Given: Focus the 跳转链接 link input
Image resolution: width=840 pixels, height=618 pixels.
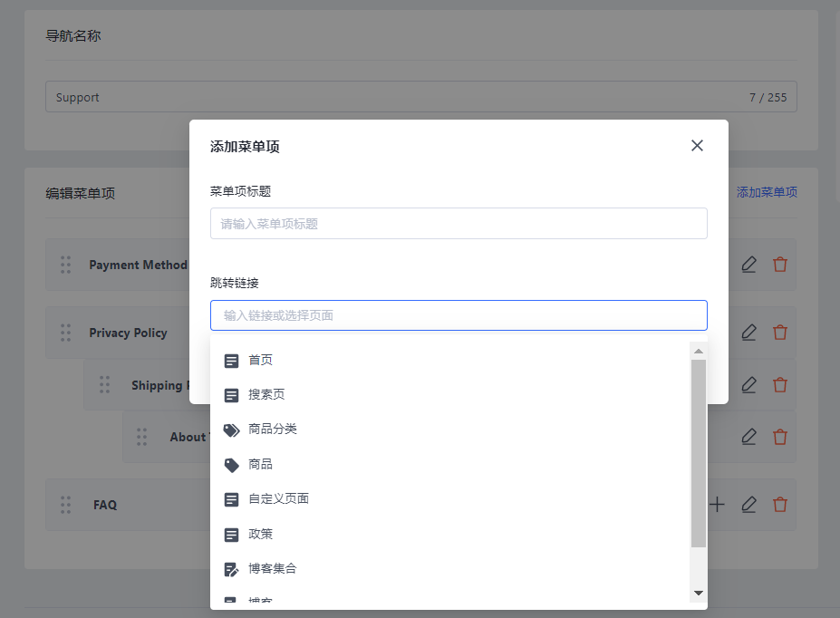Looking at the screenshot, I should [x=459, y=315].
